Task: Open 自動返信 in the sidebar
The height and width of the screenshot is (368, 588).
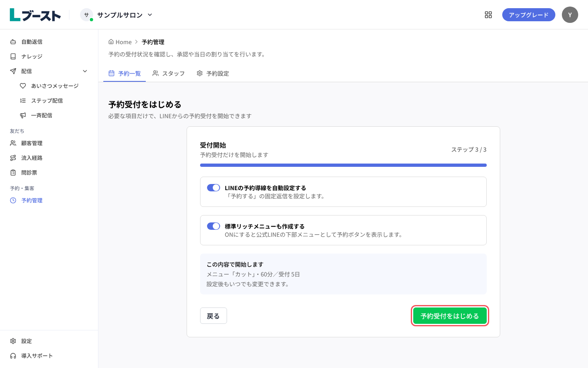Action: tap(49, 42)
